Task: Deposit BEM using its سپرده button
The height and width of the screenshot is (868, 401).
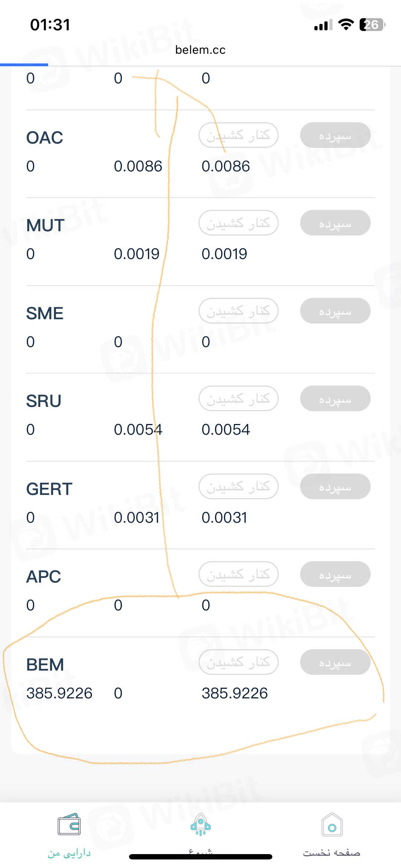Action: [335, 662]
